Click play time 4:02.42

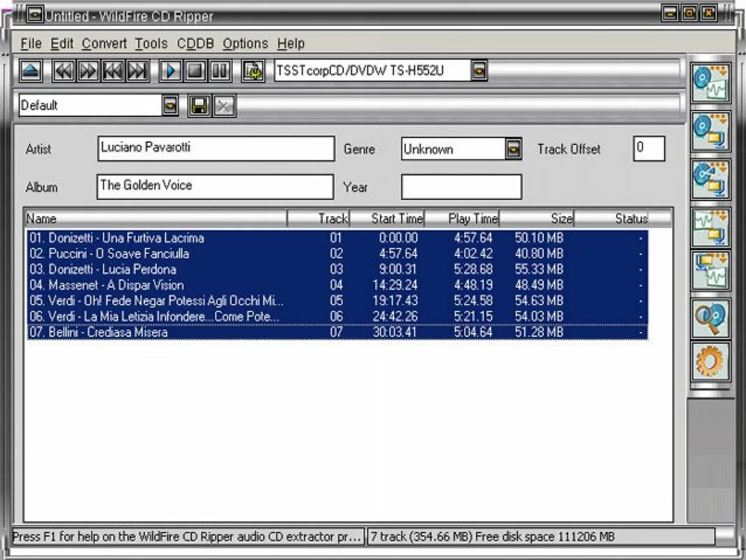click(473, 253)
